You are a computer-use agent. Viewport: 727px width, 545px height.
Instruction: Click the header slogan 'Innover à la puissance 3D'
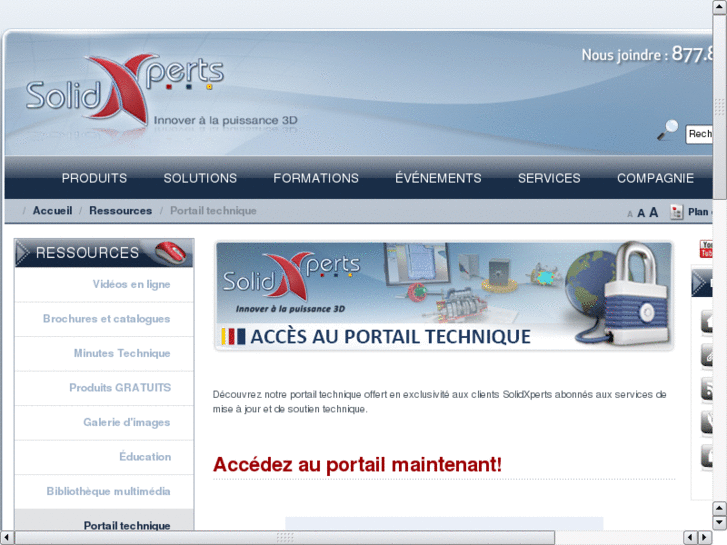pos(225,120)
